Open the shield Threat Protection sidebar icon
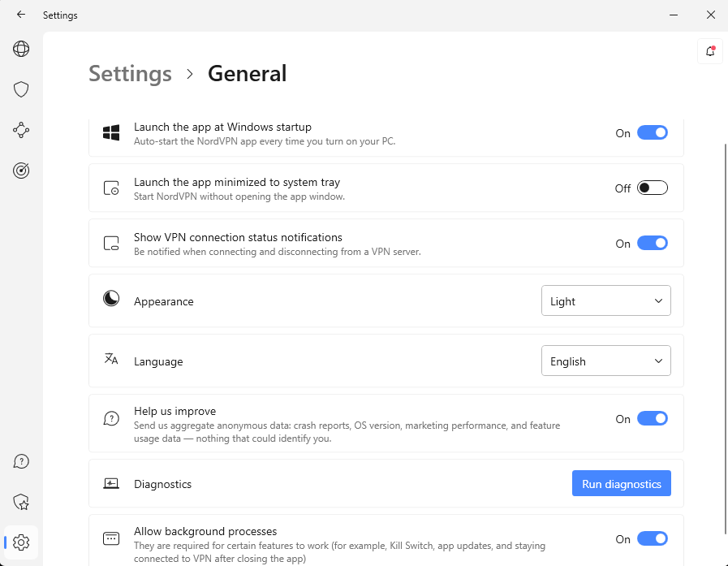728x566 pixels. point(21,89)
